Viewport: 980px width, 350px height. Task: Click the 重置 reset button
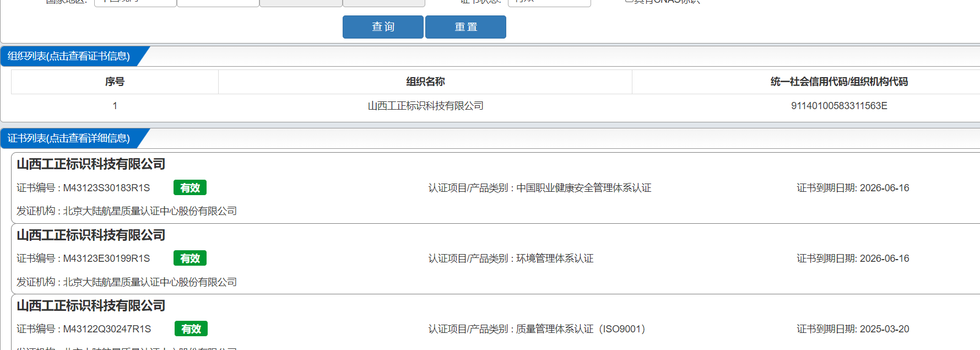465,27
